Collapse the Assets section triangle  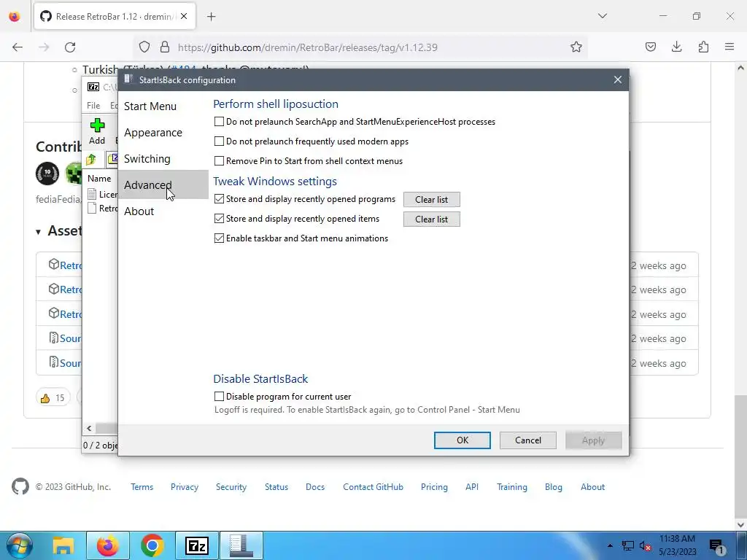[x=38, y=232]
